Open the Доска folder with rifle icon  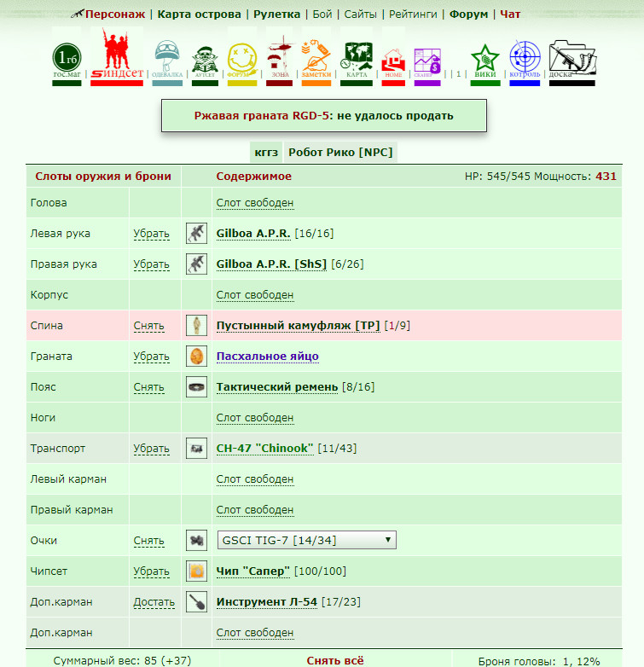pyautogui.click(x=572, y=63)
